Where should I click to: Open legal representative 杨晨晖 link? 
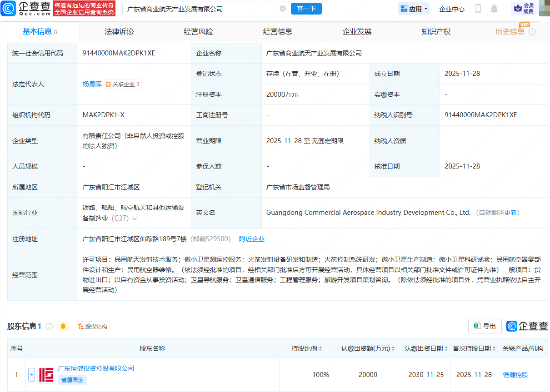click(92, 84)
